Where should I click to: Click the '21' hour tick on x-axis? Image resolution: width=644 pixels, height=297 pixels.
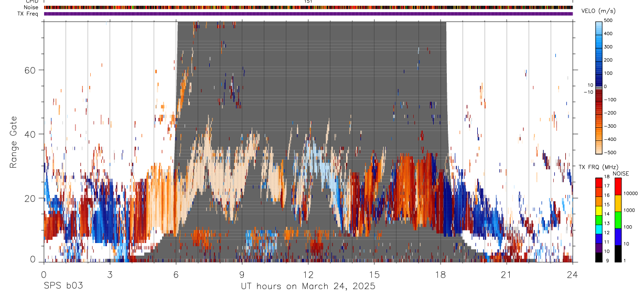[x=507, y=274]
